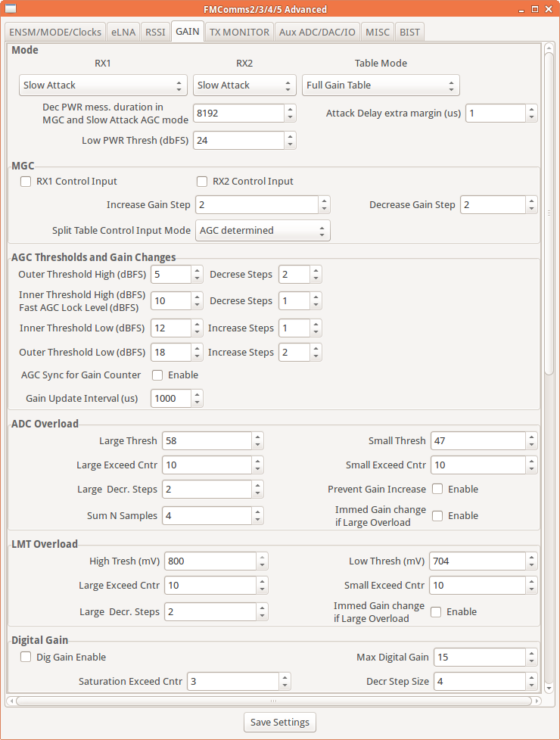Decrement LMT Small Exceed Cntr value

[532, 590]
